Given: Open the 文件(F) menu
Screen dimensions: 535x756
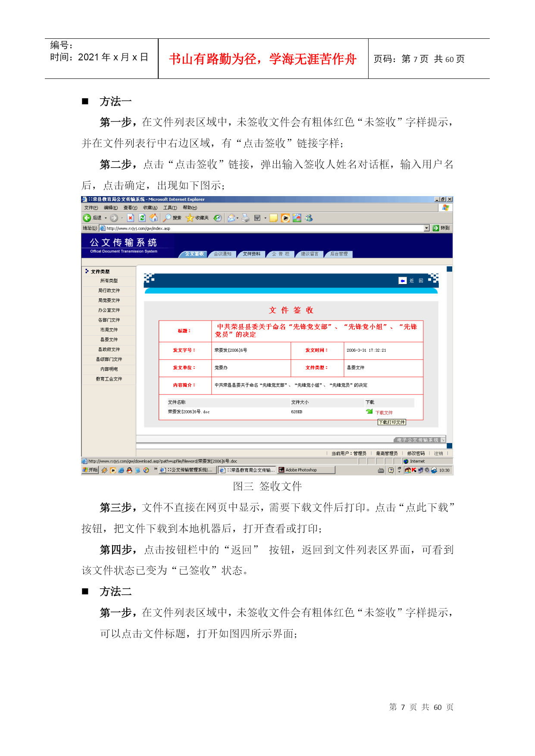Looking at the screenshot, I should [91, 208].
